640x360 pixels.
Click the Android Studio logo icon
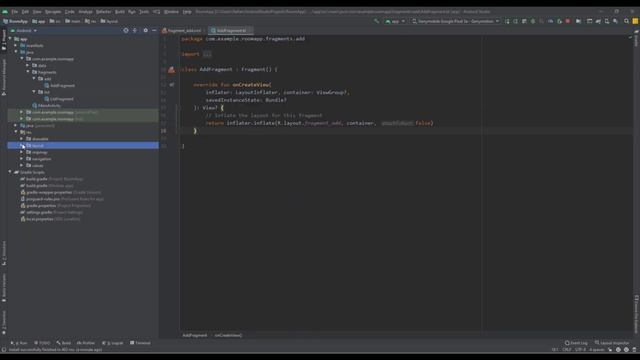(5, 12)
